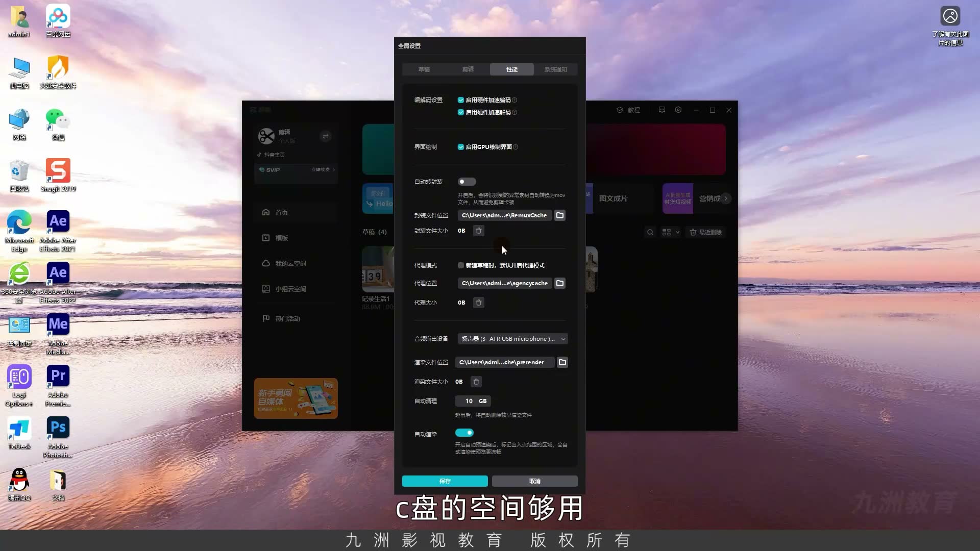Check default proxy mode for new drafts
Image resolution: width=980 pixels, height=551 pixels.
[461, 265]
